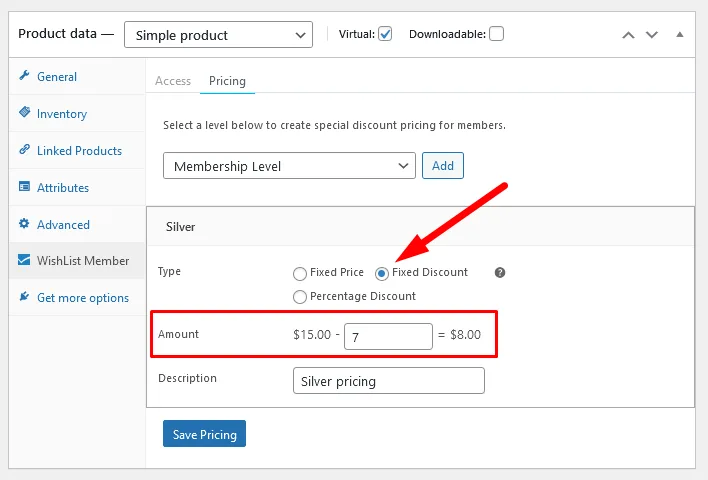Click the Get more options plug icon

[24, 298]
